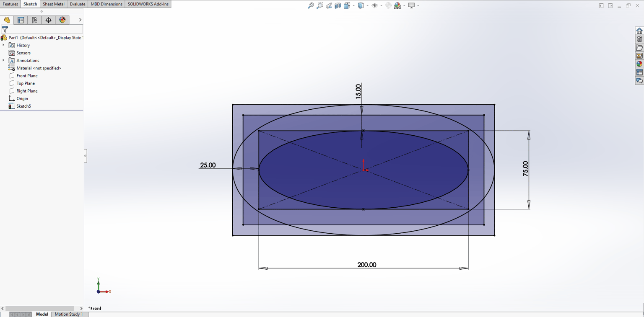
Task: Open View Palette in task pane
Action: (639, 56)
